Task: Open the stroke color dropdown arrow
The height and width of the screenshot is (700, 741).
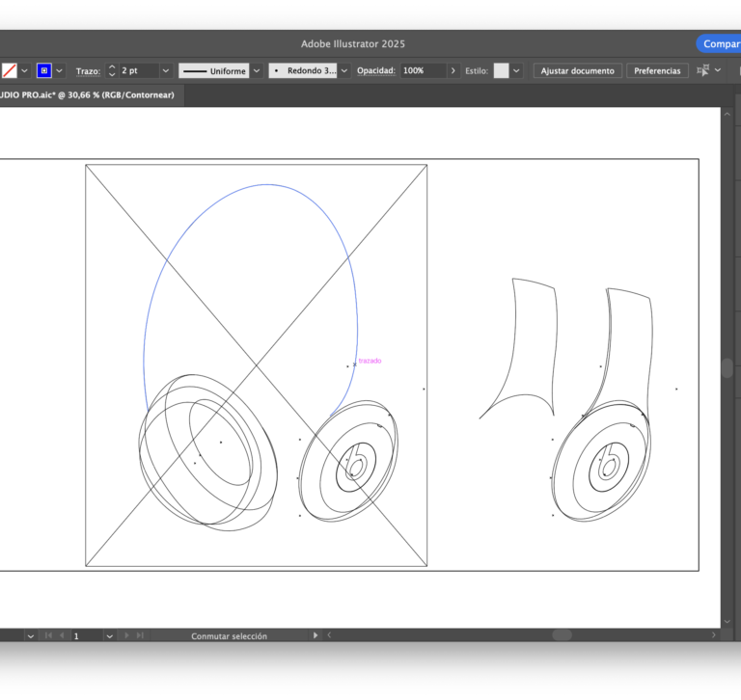Action: tap(60, 70)
